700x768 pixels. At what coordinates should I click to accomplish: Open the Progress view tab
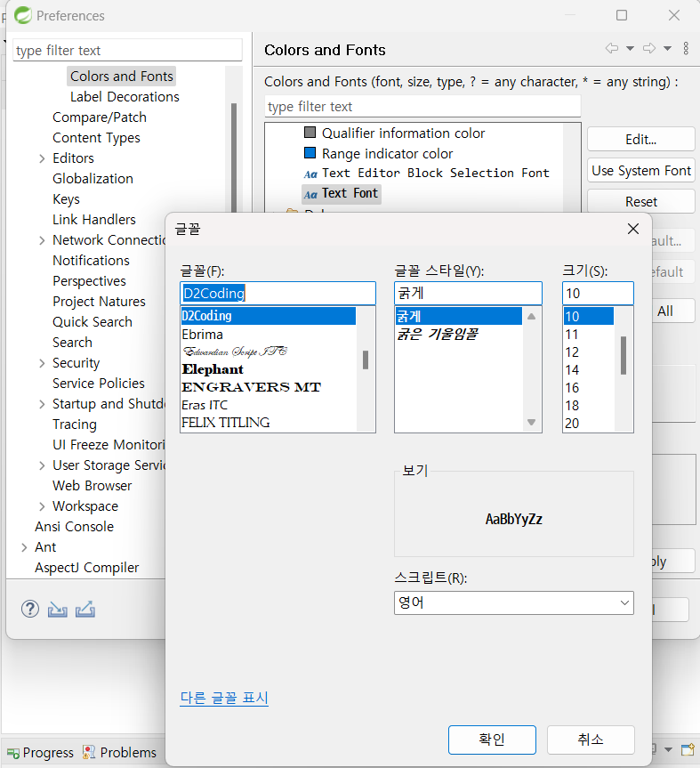(x=40, y=752)
